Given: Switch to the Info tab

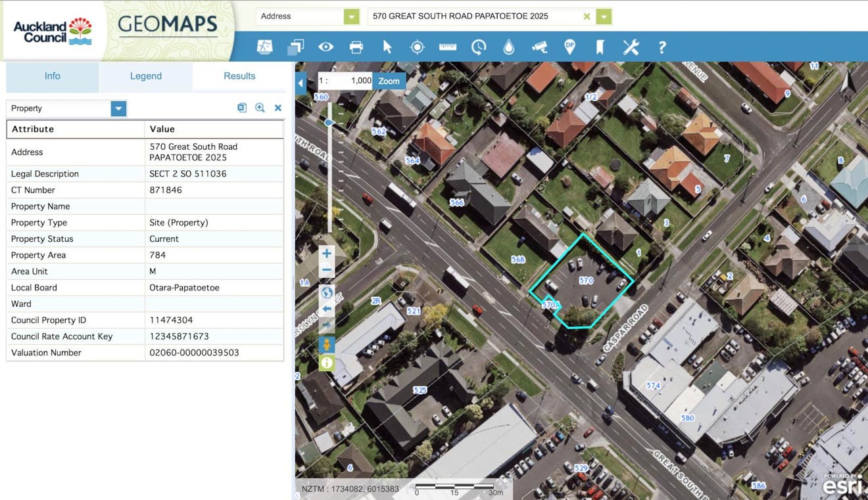Looking at the screenshot, I should point(53,76).
